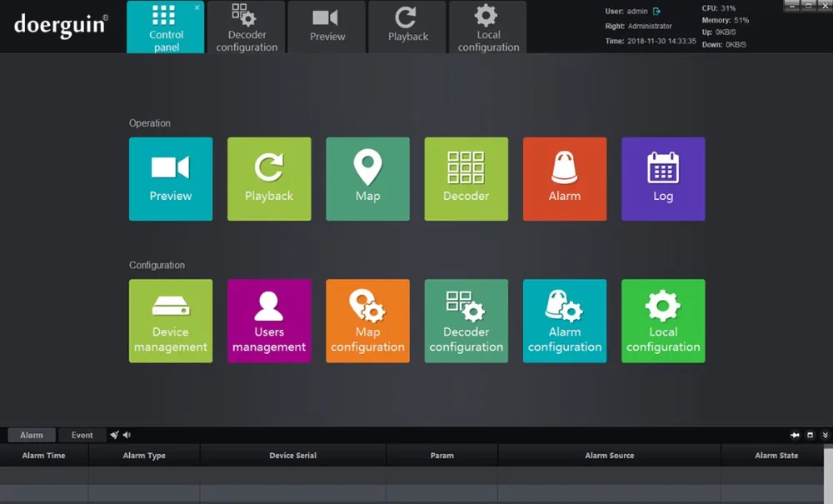Screen dimensions: 833x504
Task: Open the Map tile
Action: (x=367, y=179)
